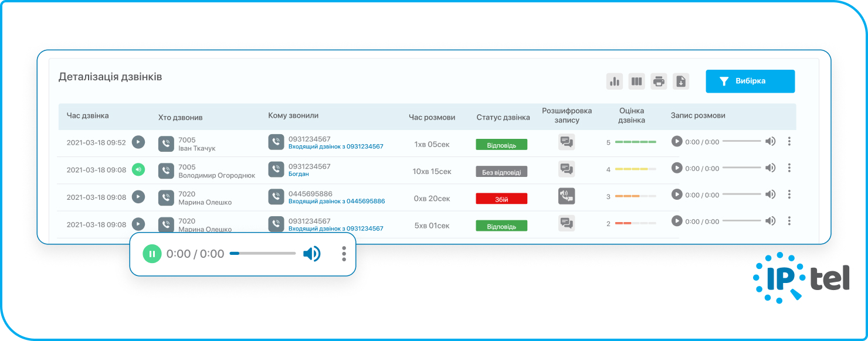The image size is (868, 341).
Task: Open three-dot menu for first call recording
Action: click(x=789, y=141)
